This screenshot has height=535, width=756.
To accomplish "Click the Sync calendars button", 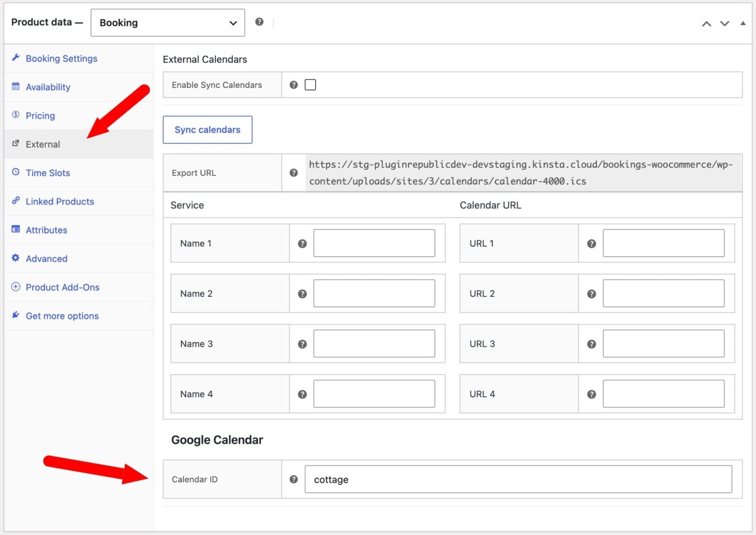I will pos(207,130).
